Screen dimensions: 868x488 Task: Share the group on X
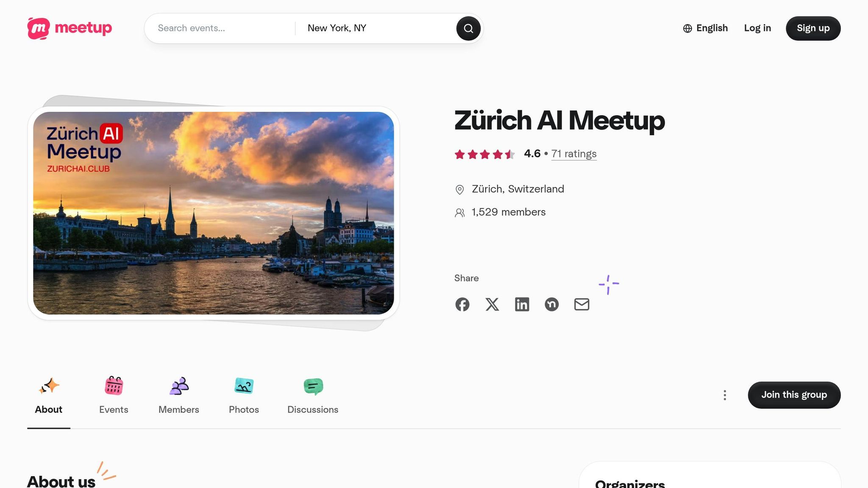pyautogui.click(x=492, y=304)
